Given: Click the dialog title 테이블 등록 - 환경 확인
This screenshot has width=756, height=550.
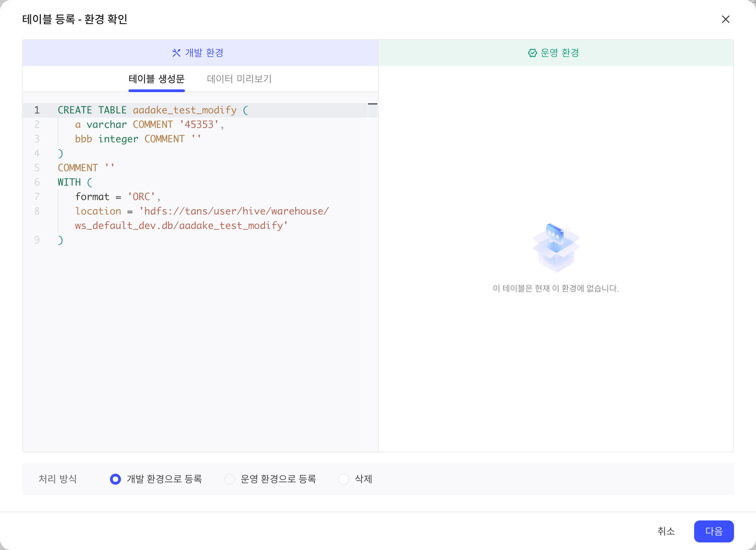Looking at the screenshot, I should [75, 19].
